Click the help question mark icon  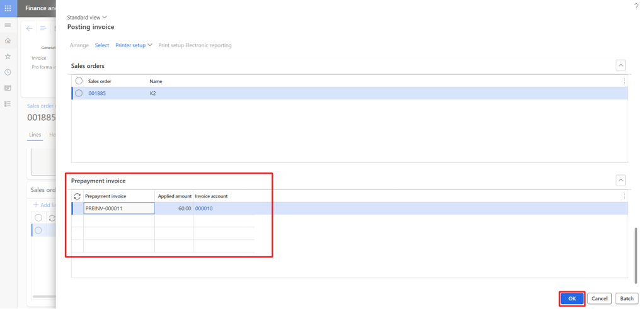click(636, 6)
